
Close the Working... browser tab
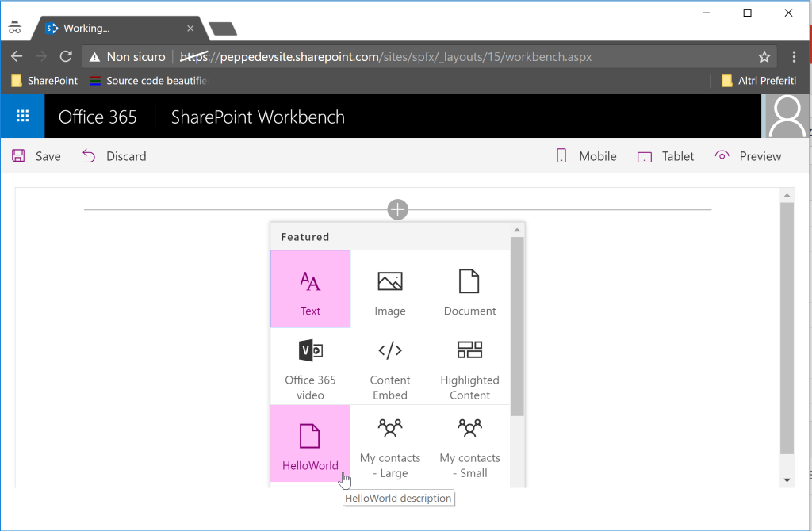point(190,29)
